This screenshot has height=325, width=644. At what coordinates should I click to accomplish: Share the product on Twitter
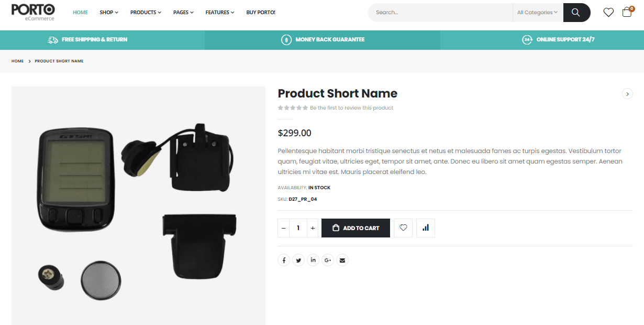pos(298,260)
